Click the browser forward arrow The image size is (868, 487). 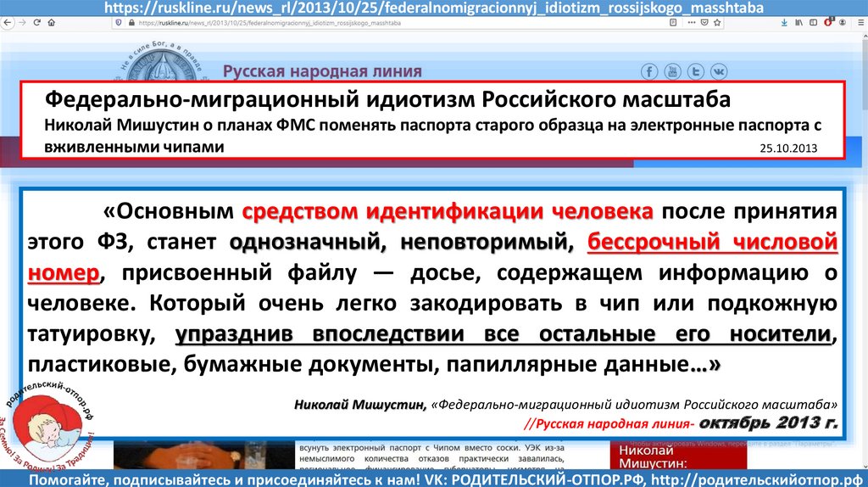[x=22, y=23]
